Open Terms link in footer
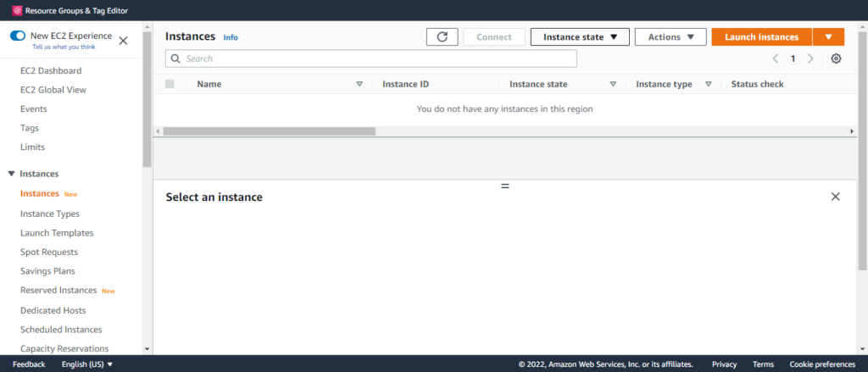Viewport: 868px width, 372px height. (764, 364)
